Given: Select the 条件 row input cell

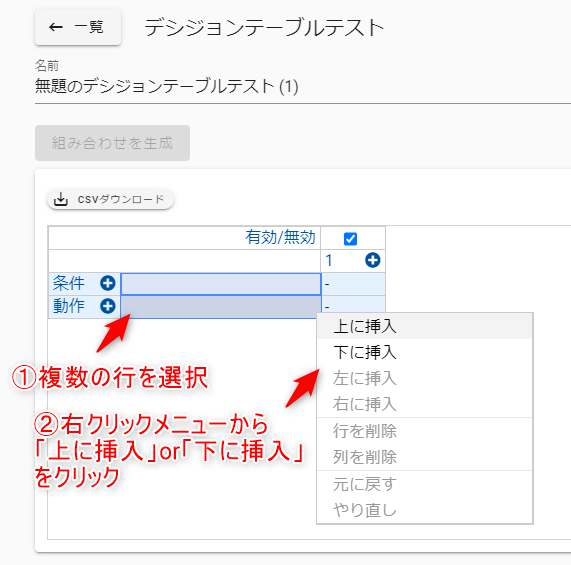Looking at the screenshot, I should pos(221,284).
